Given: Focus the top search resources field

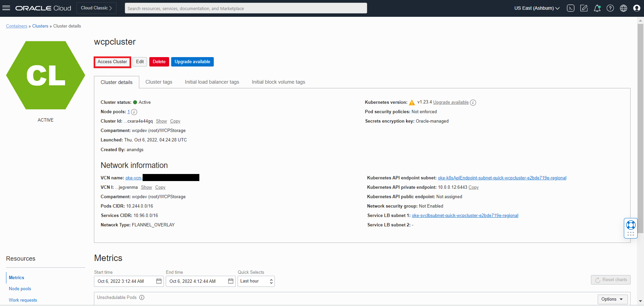Looking at the screenshot, I should (246, 8).
